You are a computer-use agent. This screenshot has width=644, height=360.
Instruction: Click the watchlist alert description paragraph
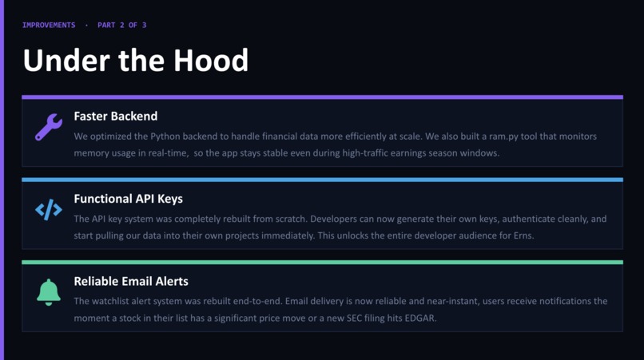coord(340,310)
